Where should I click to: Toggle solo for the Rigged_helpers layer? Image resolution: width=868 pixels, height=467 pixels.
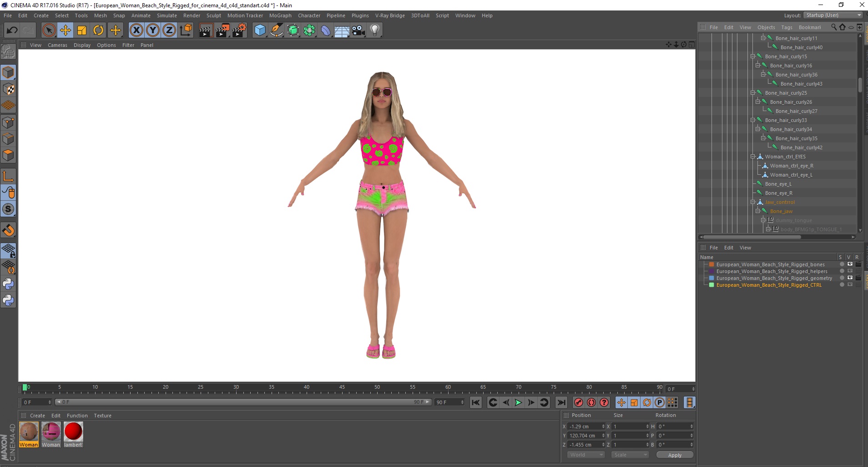pos(842,271)
